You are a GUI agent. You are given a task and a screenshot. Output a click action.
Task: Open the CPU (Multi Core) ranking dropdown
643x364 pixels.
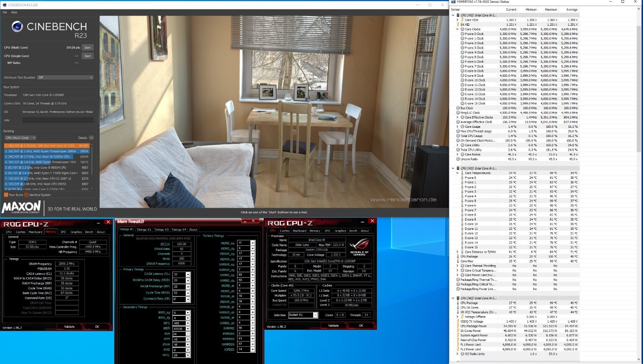pyautogui.click(x=20, y=138)
